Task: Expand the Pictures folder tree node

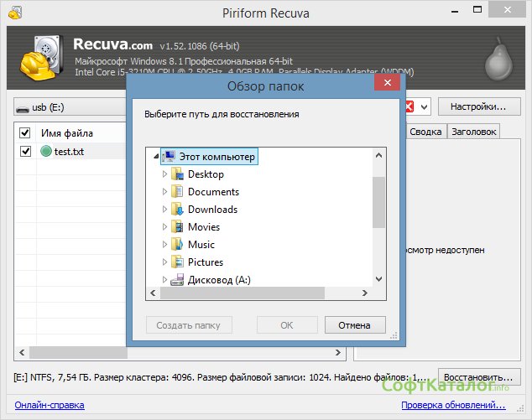Action: (164, 262)
